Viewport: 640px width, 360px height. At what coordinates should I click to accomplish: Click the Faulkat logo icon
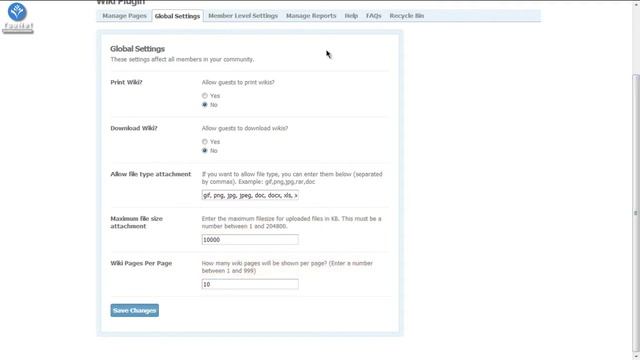pyautogui.click(x=17, y=17)
